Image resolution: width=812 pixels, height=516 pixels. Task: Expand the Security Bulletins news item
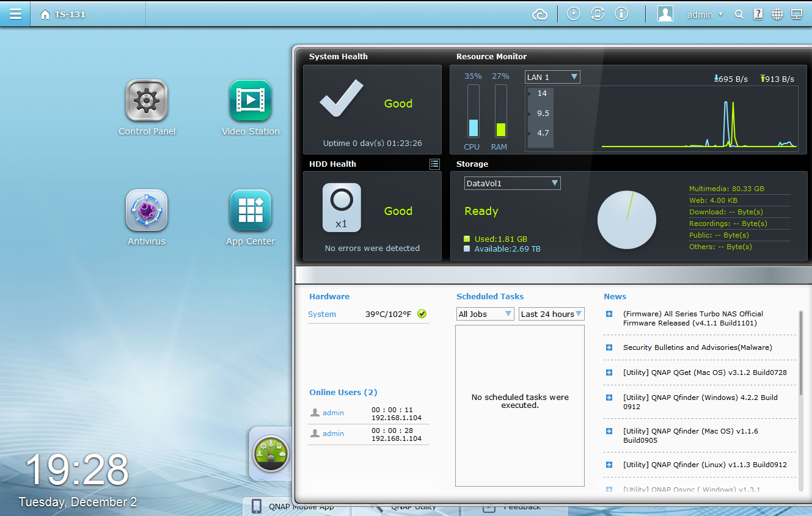609,347
